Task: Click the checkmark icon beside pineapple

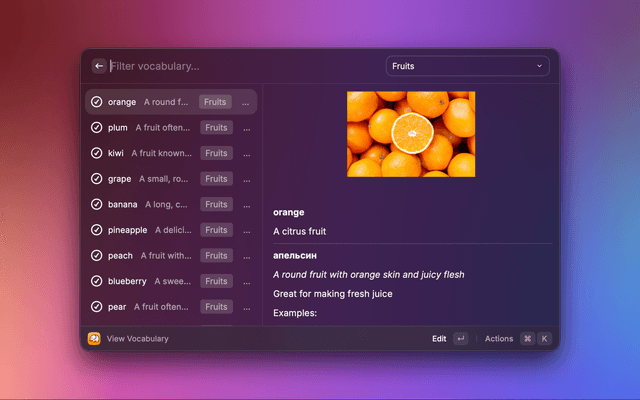Action: 97,230
